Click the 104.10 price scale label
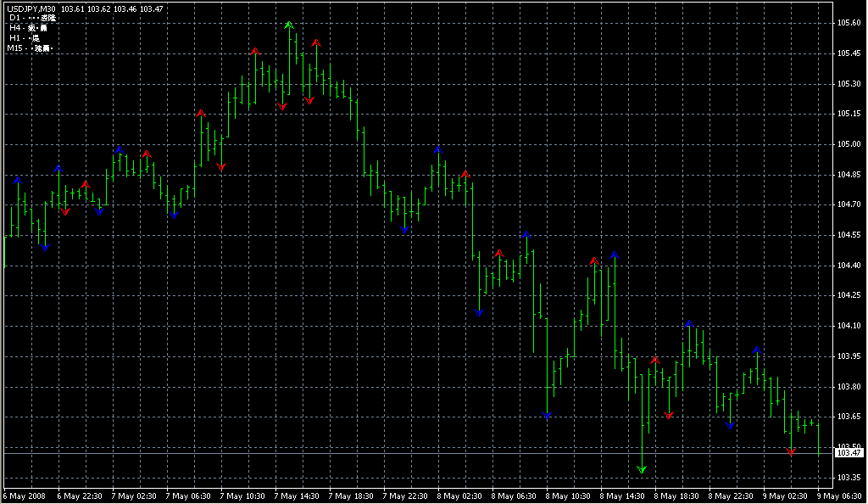Viewport: 868px width, 504px height. pos(849,326)
